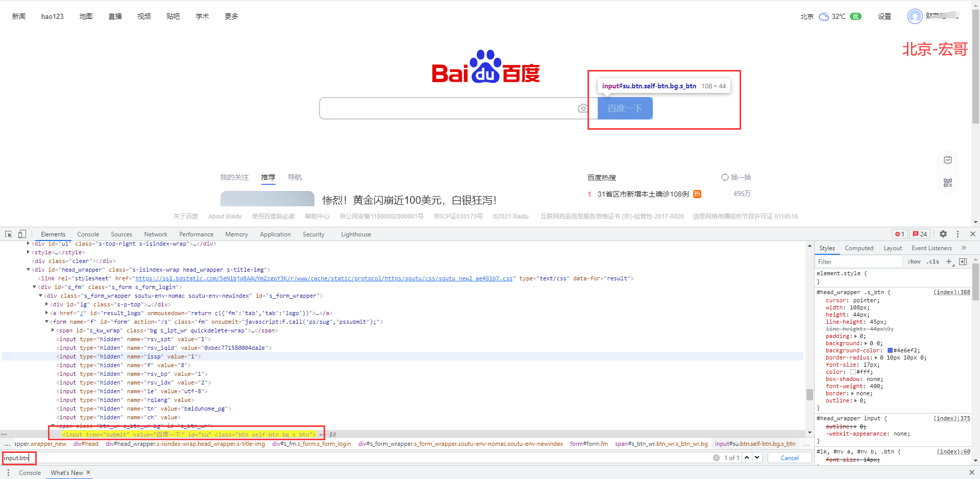Switch to the Computed styles tab
Image resolution: width=980 pixels, height=479 pixels.
859,248
